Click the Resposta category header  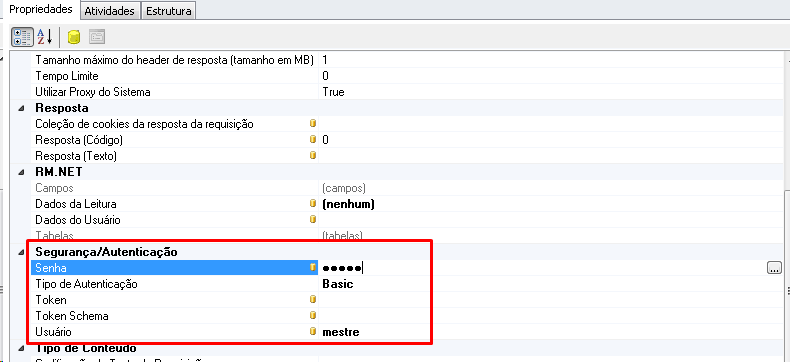click(62, 108)
